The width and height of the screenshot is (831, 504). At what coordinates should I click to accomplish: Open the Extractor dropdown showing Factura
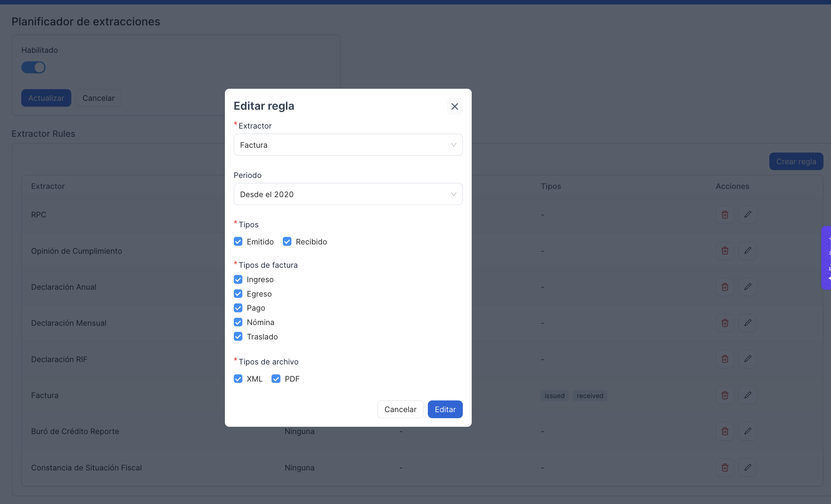click(348, 145)
